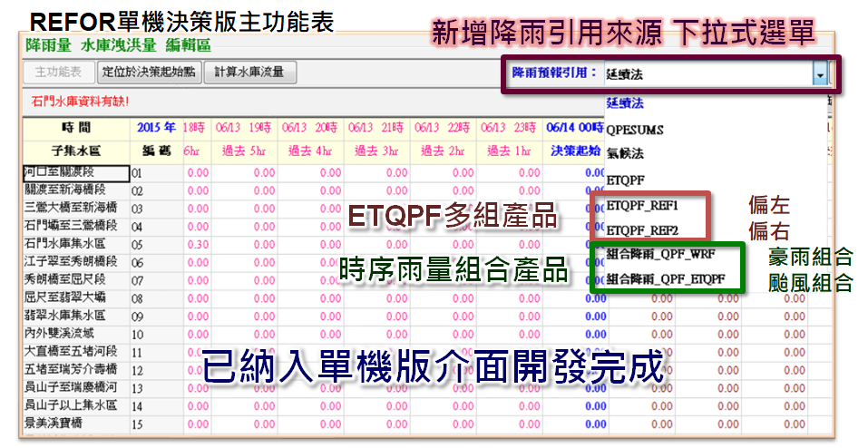This screenshot has height=448, width=868.
Task: Select the 石門壩至三鶯橋段 row
Action: (x=76, y=227)
